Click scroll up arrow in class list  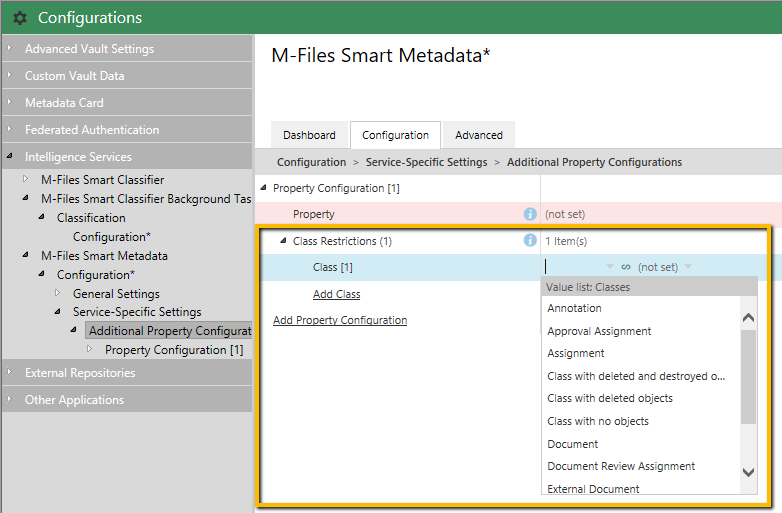(x=749, y=318)
